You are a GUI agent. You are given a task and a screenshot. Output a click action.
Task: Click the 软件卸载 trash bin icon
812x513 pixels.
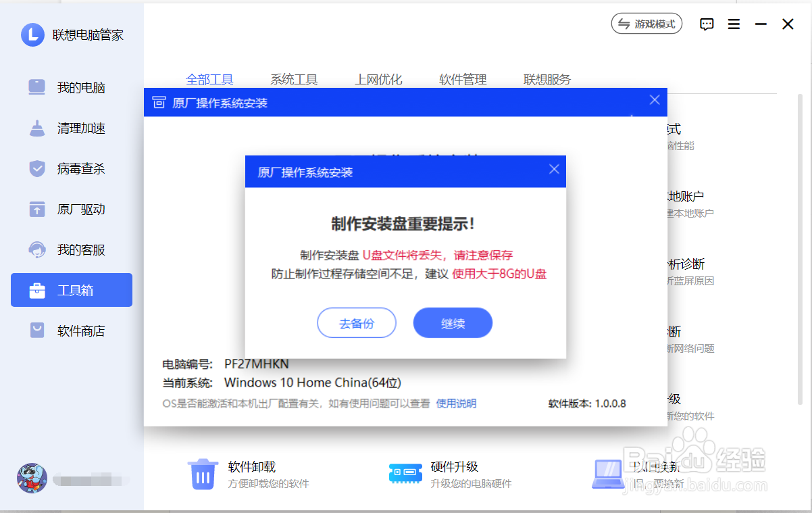[203, 474]
